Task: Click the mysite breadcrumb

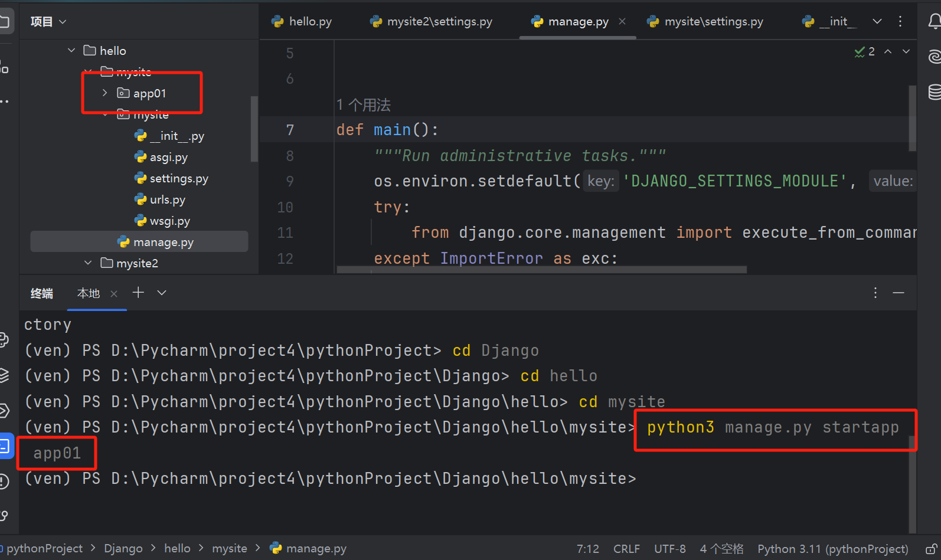Action: pos(230,549)
